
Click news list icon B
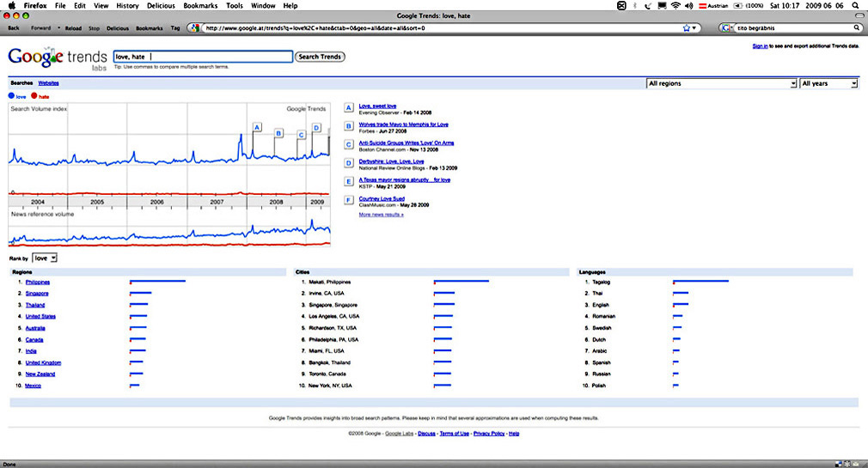(349, 126)
